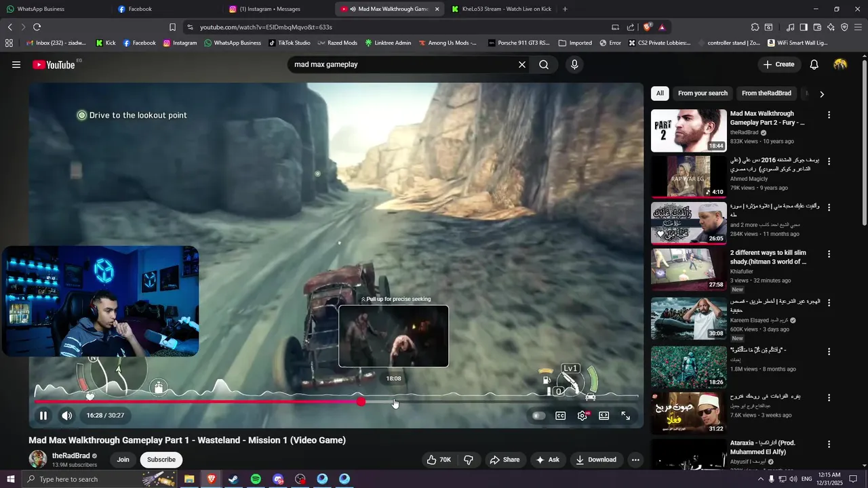Go back in browser history
The image size is (868, 488).
pos(9,27)
